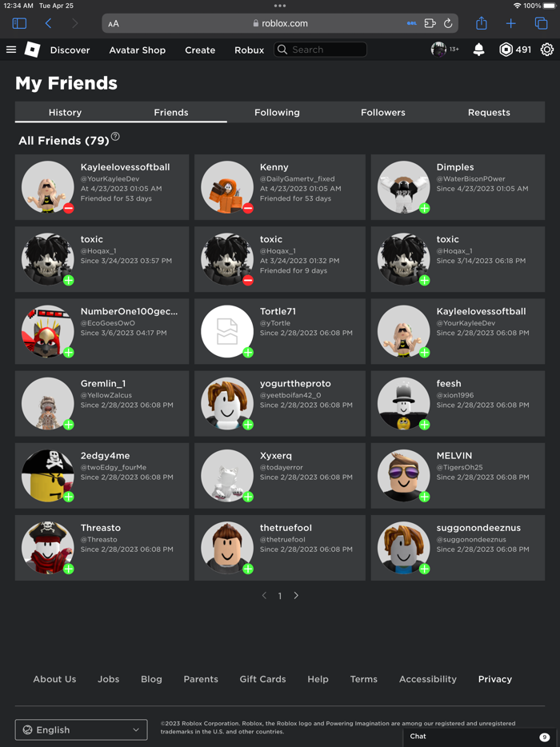Click the Roblox Search input field
Image resolution: width=560 pixels, height=747 pixels.
click(x=320, y=50)
